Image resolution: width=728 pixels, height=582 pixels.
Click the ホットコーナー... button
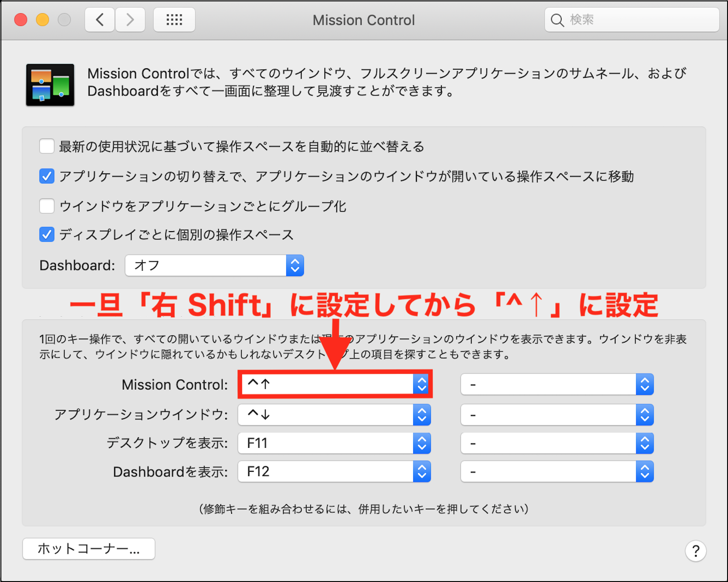(89, 549)
